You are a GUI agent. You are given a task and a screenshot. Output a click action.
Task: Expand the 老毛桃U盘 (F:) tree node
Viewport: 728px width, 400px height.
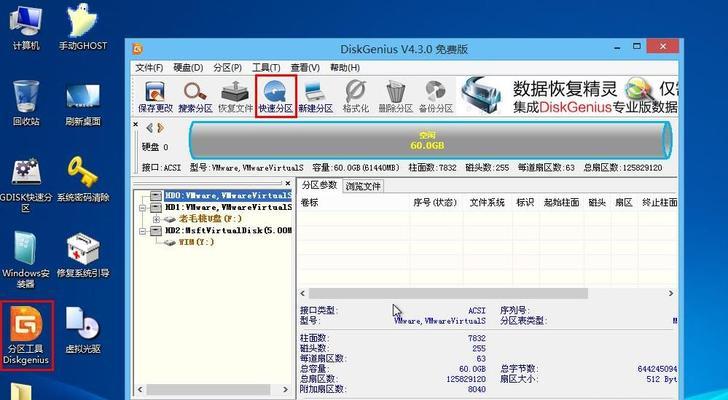[x=158, y=218]
